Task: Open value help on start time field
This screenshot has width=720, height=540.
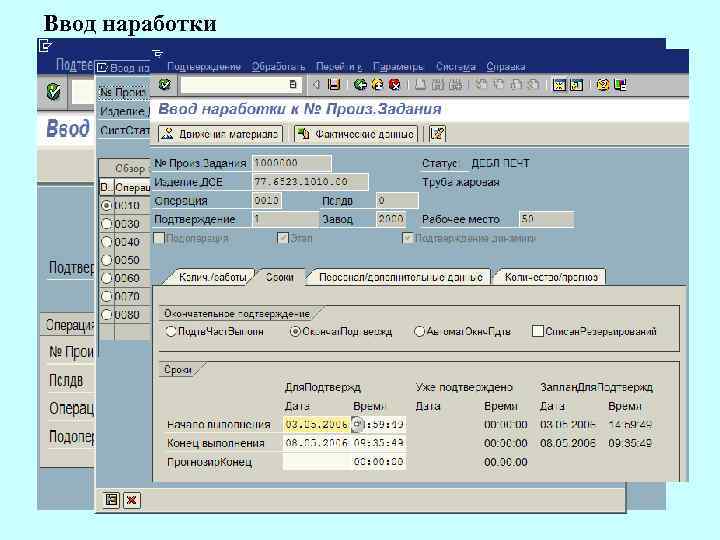Action: click(357, 424)
